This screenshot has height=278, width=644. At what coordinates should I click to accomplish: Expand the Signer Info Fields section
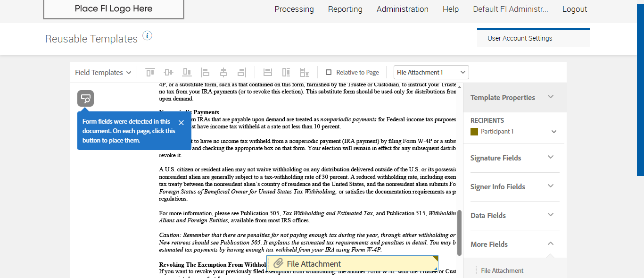point(550,186)
